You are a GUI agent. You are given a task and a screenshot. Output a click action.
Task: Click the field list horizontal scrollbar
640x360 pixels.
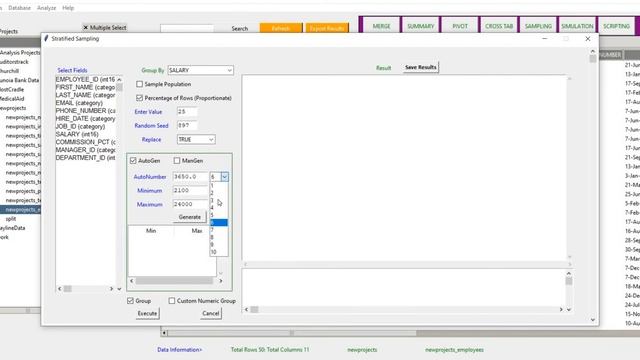tap(86, 289)
